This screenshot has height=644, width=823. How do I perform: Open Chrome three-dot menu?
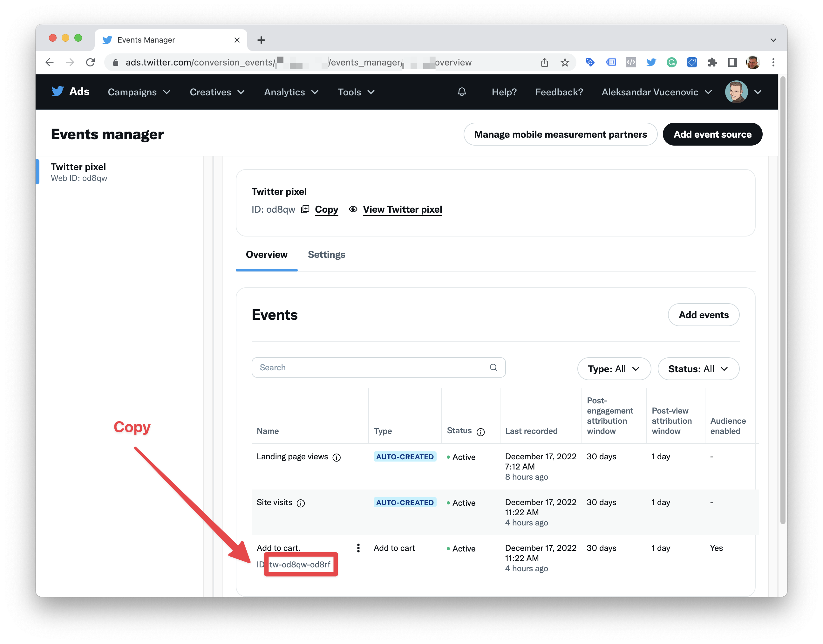tap(773, 62)
